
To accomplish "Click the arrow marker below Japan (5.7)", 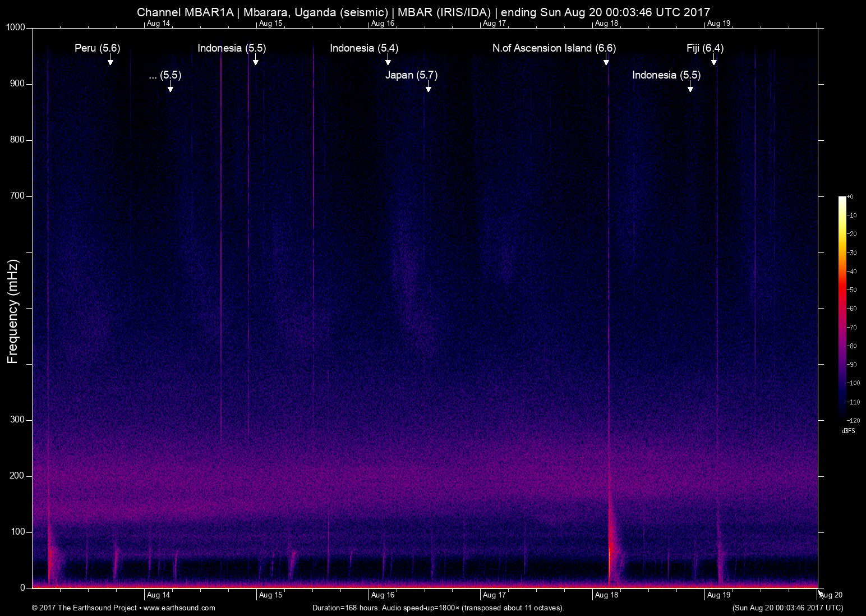I will coord(428,87).
